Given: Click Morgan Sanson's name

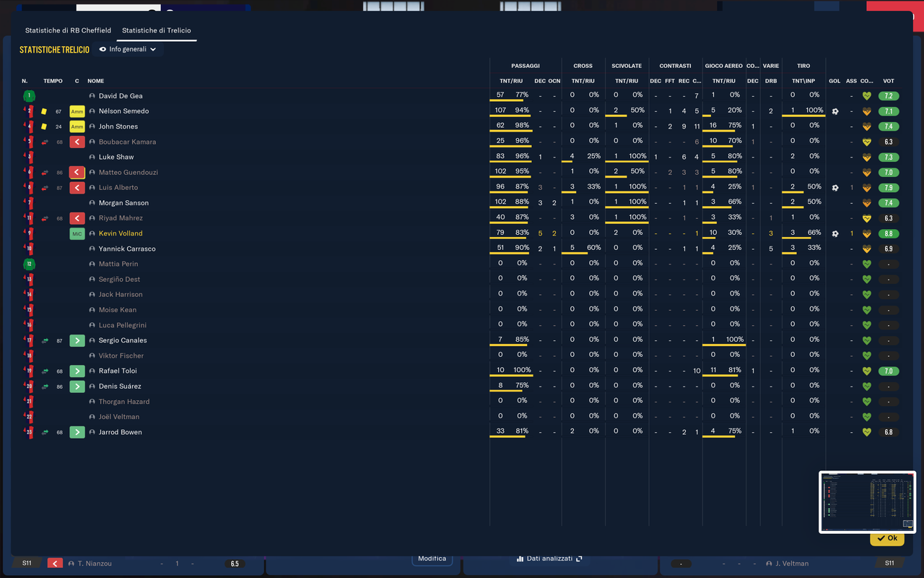Looking at the screenshot, I should (x=123, y=203).
